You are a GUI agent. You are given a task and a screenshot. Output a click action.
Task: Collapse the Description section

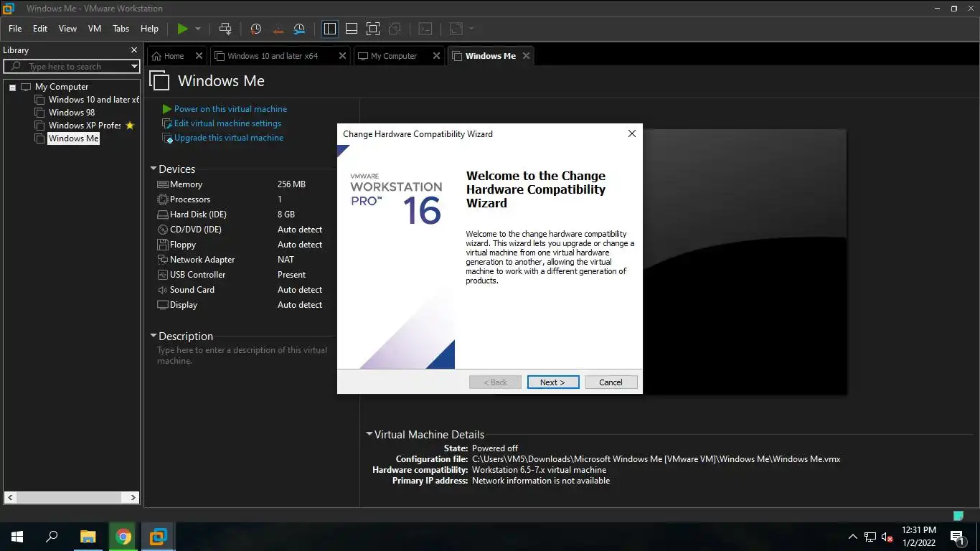[153, 336]
